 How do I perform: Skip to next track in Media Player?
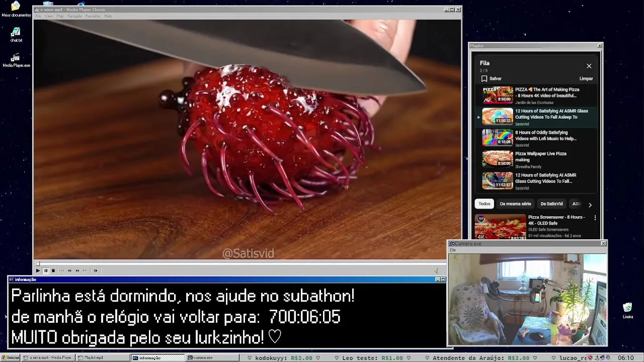pos(85,270)
